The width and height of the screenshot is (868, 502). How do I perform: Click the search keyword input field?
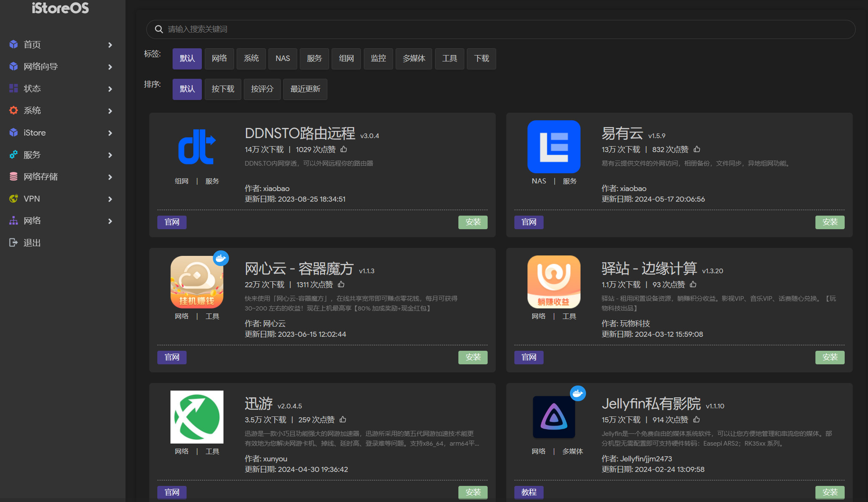point(500,29)
